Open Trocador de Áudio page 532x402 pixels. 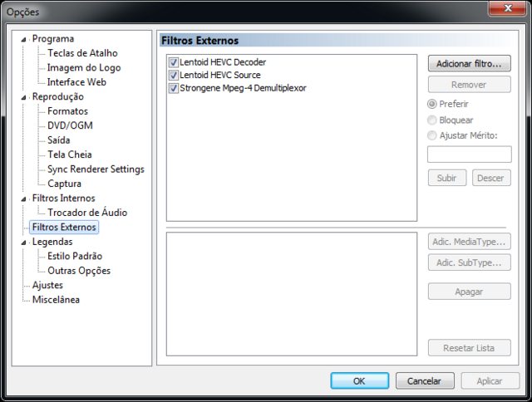[x=87, y=212]
